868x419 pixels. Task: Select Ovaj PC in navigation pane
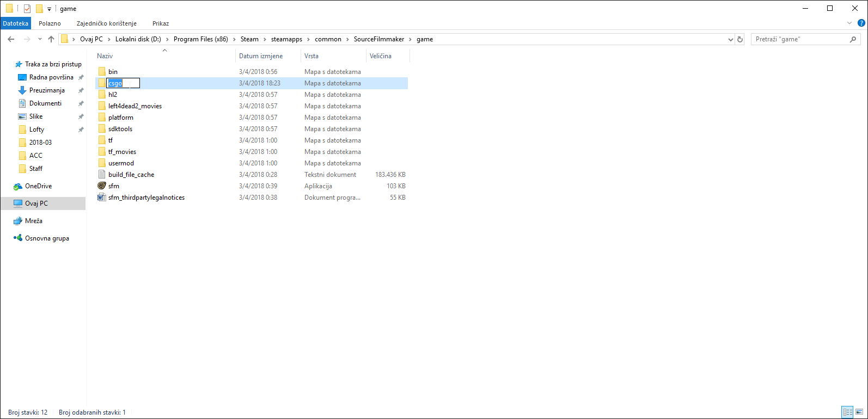(36, 204)
